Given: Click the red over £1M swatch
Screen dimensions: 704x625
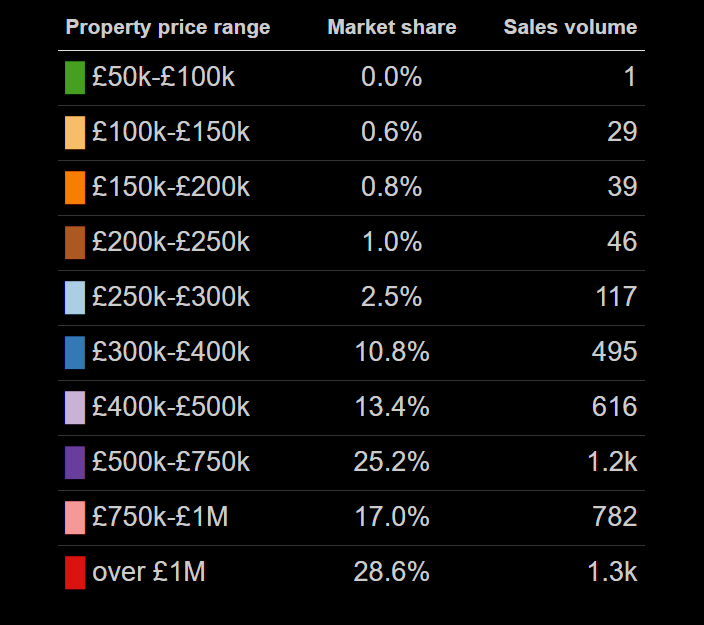Looking at the screenshot, I should coord(75,573).
